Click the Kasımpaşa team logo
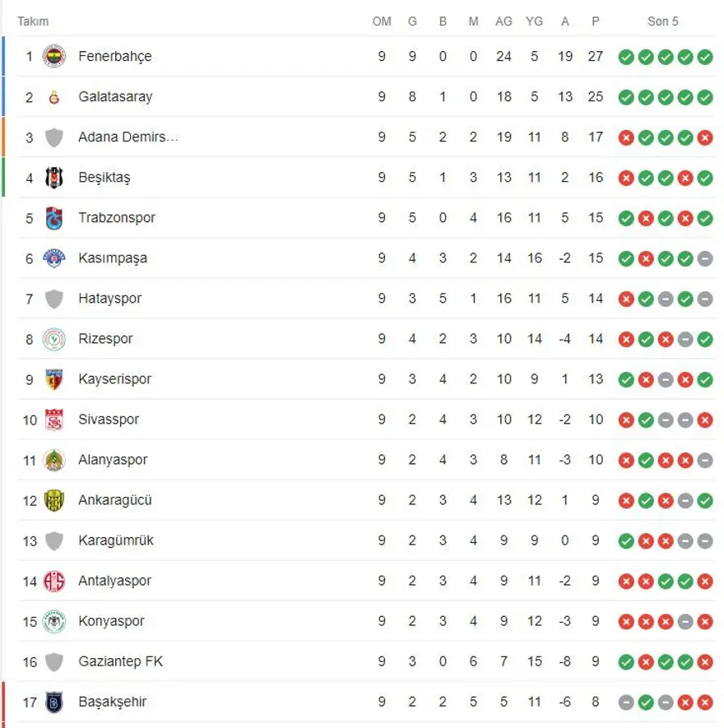This screenshot has height=728, width=724. point(54,258)
